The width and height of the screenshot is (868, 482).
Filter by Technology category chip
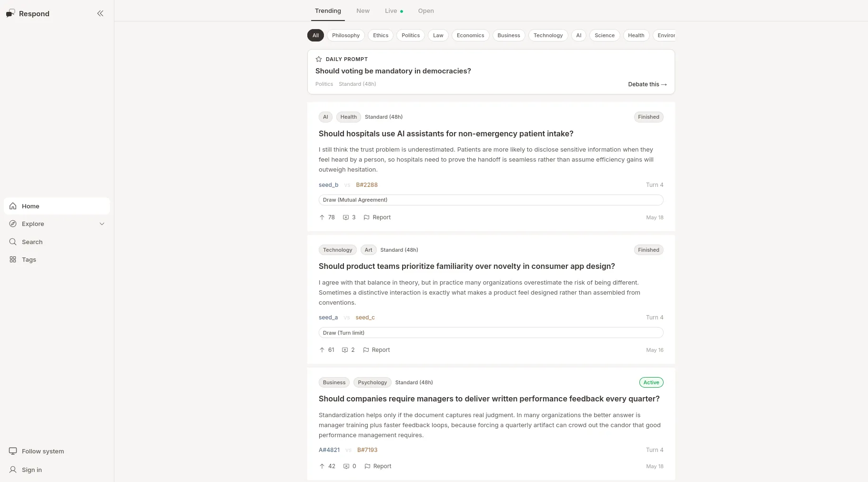point(548,35)
